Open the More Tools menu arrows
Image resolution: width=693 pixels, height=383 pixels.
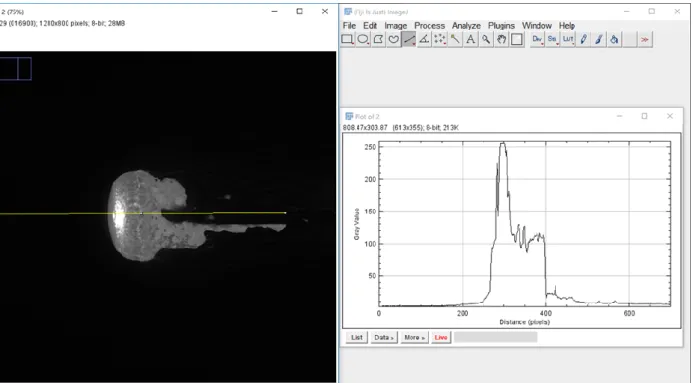click(x=645, y=39)
